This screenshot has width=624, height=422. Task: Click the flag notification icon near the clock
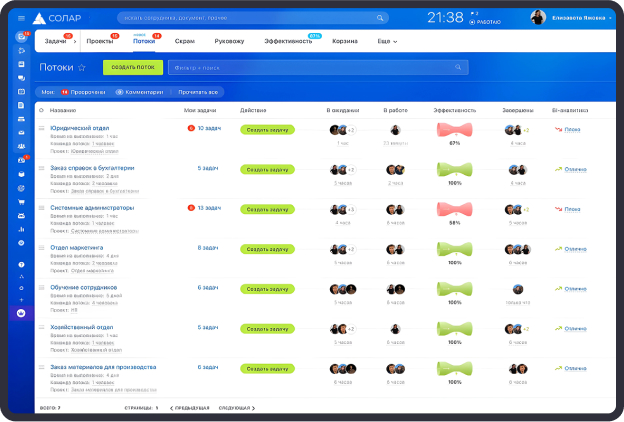point(474,14)
